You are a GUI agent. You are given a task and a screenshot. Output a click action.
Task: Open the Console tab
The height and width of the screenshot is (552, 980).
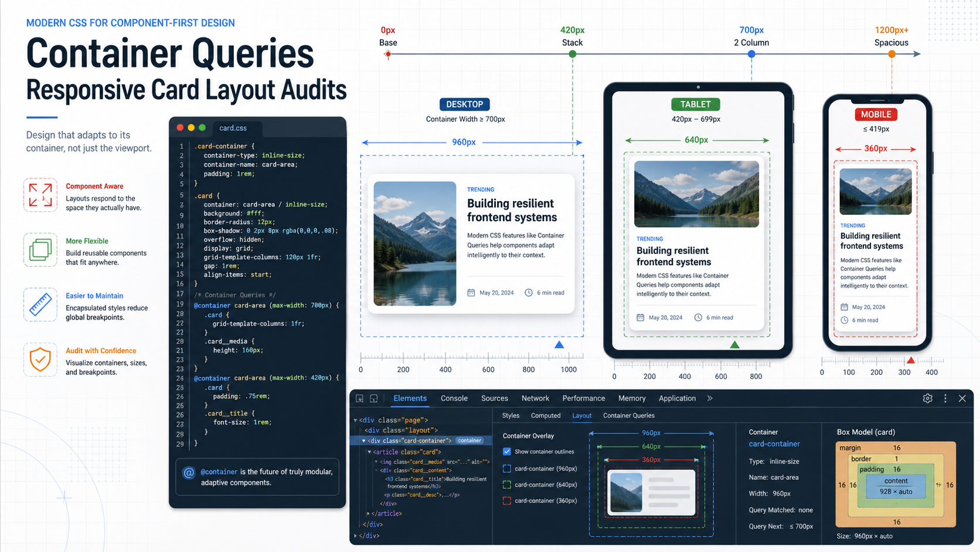[x=454, y=398]
